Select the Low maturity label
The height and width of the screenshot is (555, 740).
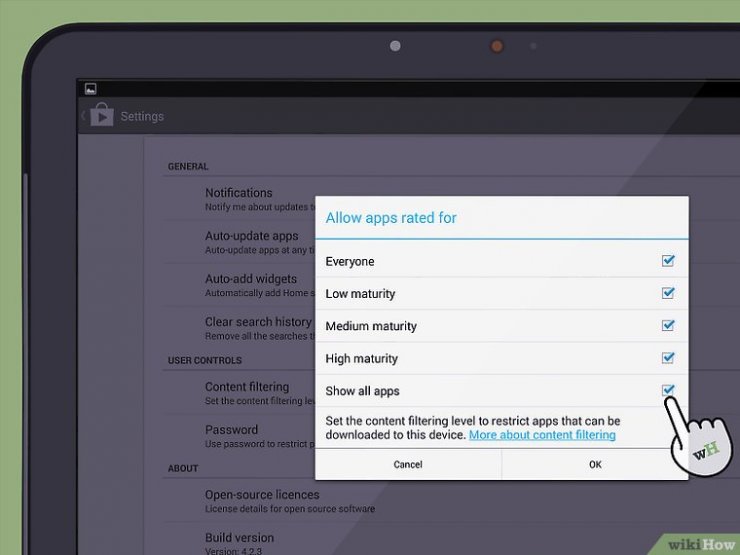(360, 294)
